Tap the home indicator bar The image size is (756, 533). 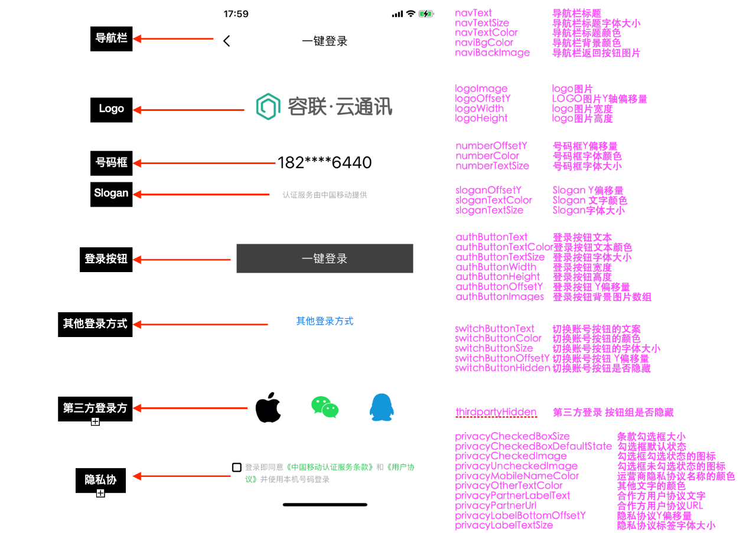pyautogui.click(x=325, y=505)
